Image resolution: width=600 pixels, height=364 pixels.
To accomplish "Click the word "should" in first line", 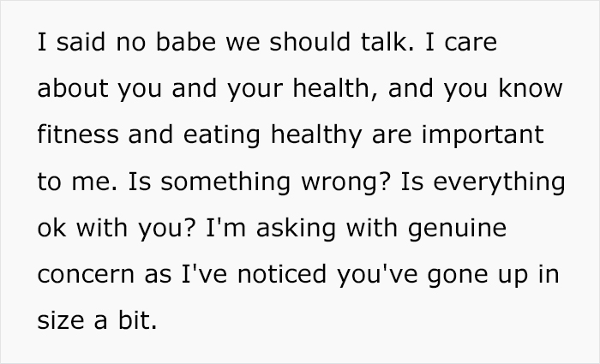I will tap(310, 41).
